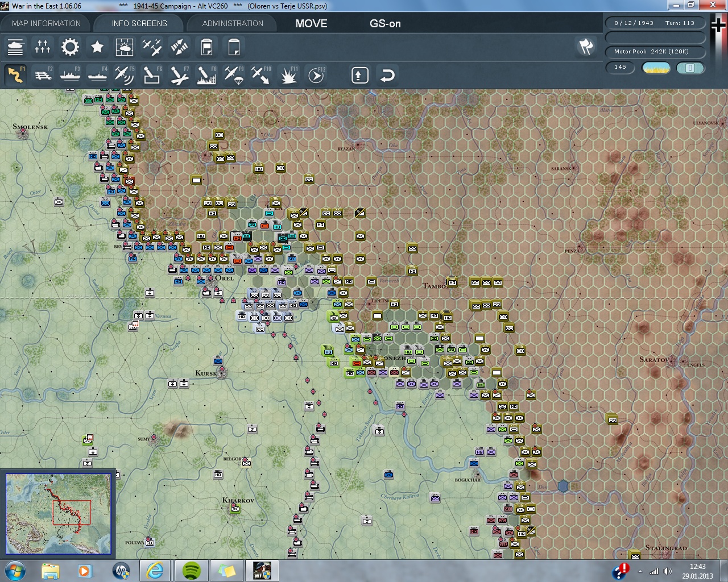Click the red viewport box in minimap
This screenshot has width=728, height=582.
click(71, 512)
